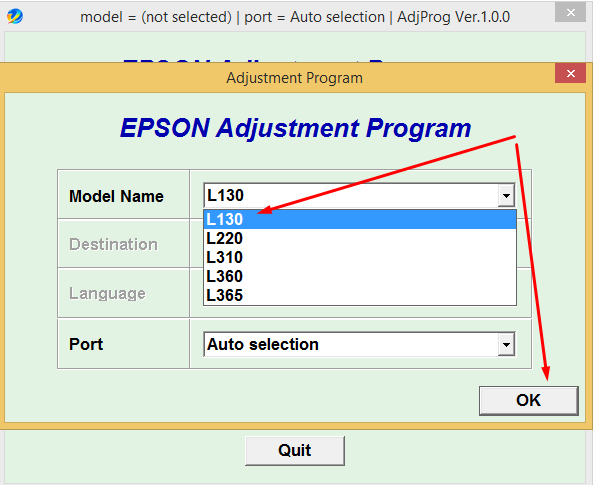Select L220 from the model list
Screen dimensions: 594x485
[360, 238]
